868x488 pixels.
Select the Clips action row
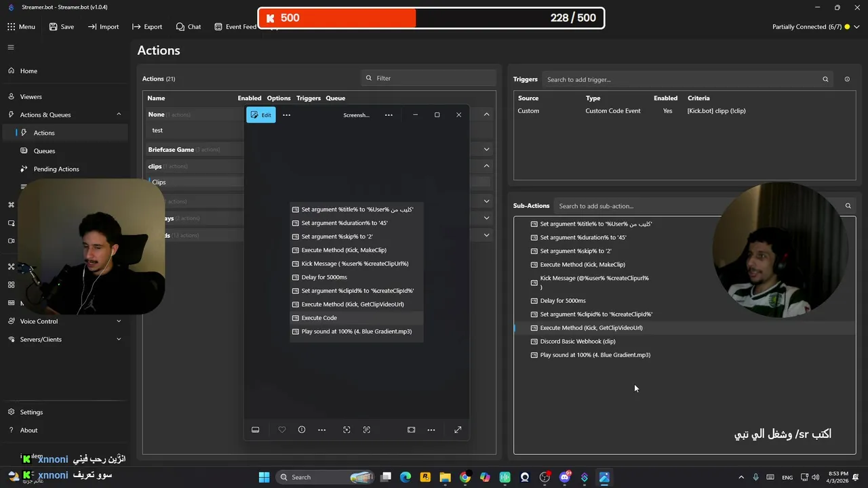(x=197, y=182)
